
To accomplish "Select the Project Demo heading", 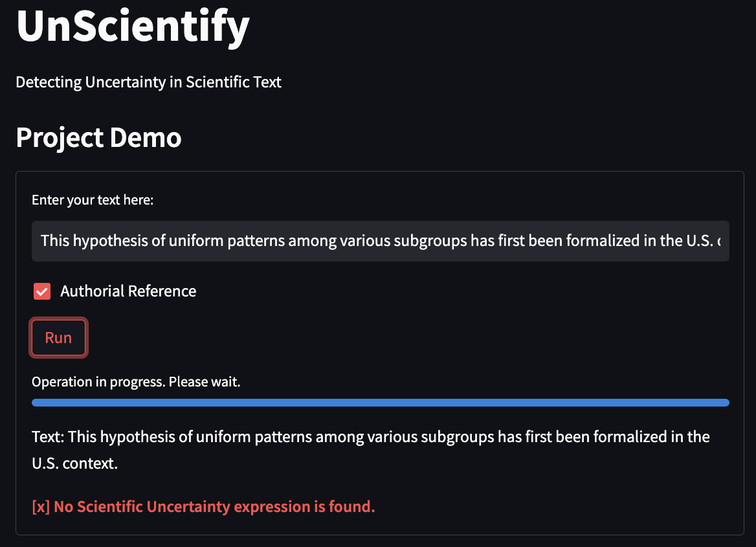I will [98, 137].
